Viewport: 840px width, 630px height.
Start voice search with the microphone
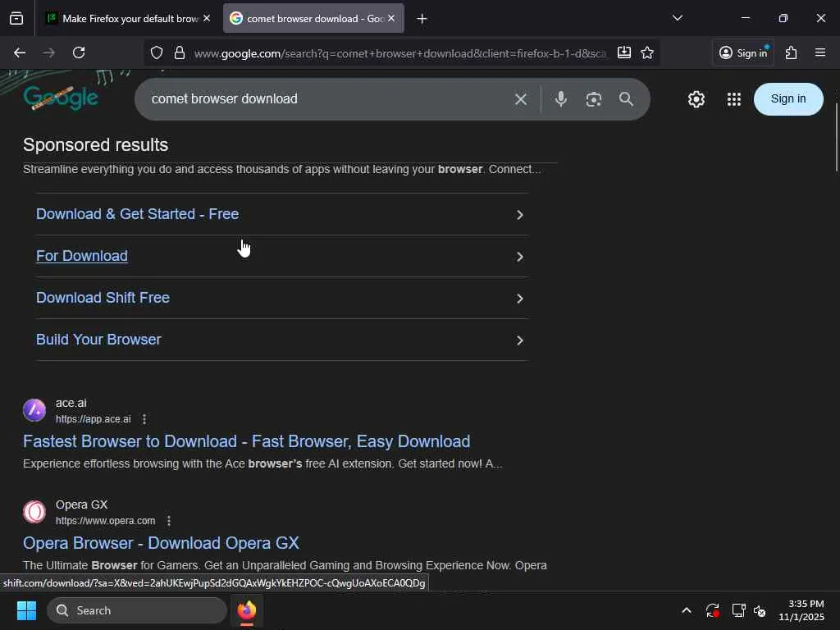[561, 99]
